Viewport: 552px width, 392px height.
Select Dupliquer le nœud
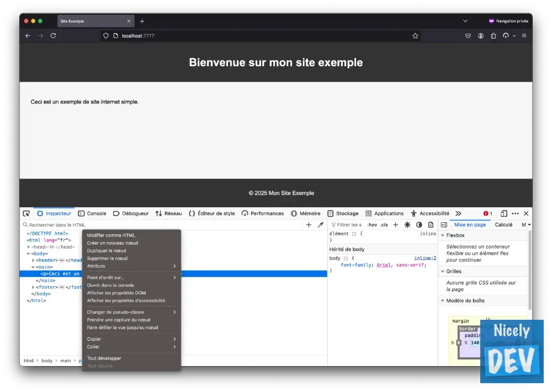click(x=131, y=251)
